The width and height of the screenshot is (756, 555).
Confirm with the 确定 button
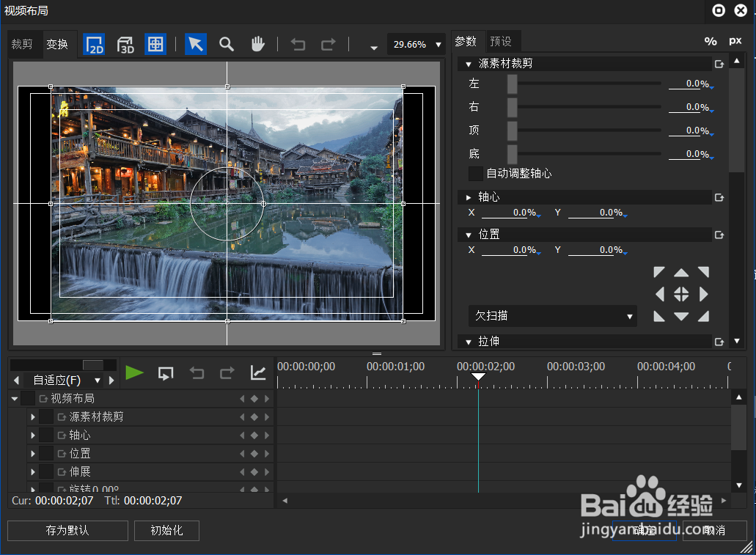[x=644, y=531]
